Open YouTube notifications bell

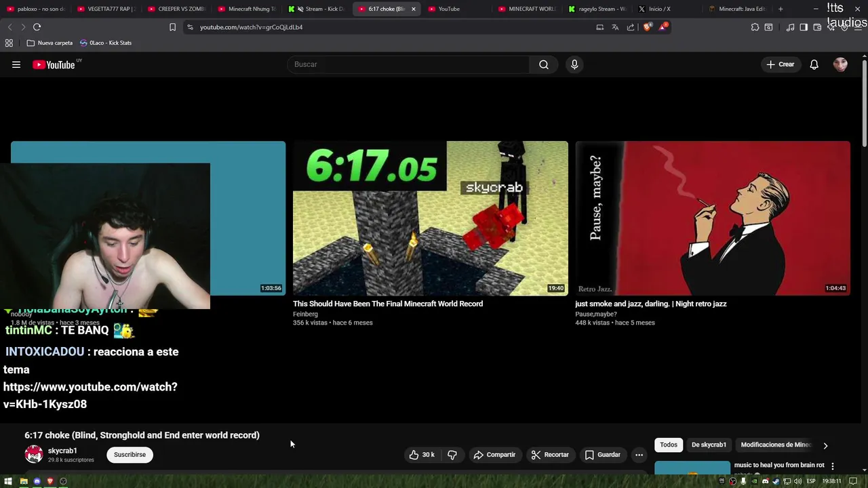point(814,64)
